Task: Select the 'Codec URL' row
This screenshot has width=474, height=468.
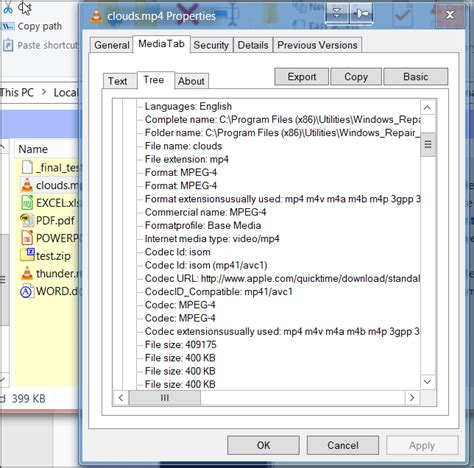Action: (282, 278)
